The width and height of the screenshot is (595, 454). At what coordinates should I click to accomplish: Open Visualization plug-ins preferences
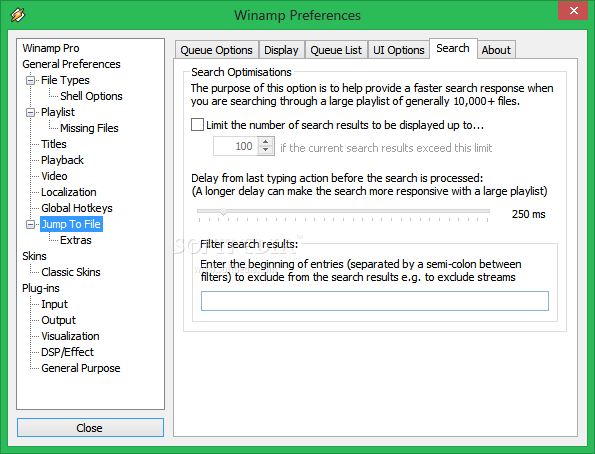point(70,336)
